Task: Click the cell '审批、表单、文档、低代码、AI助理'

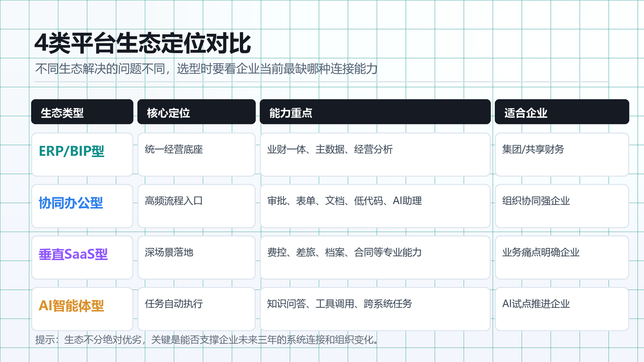Action: pyautogui.click(x=375, y=206)
